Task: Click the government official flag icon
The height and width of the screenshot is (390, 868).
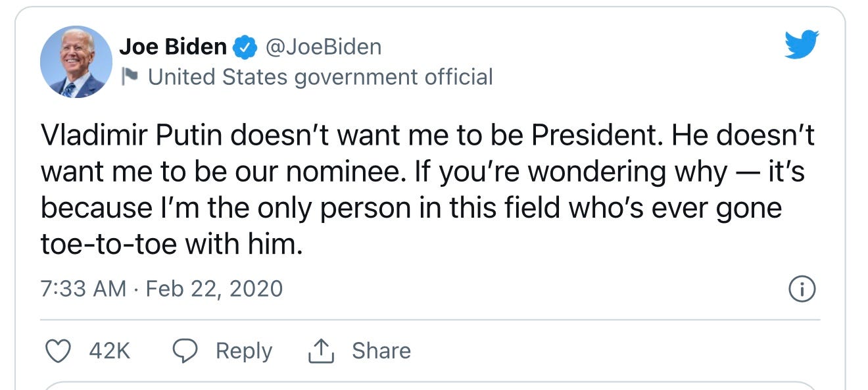Action: point(130,77)
